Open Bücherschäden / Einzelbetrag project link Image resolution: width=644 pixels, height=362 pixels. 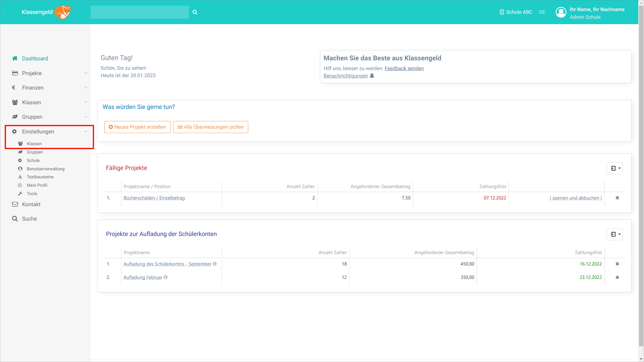tap(154, 198)
